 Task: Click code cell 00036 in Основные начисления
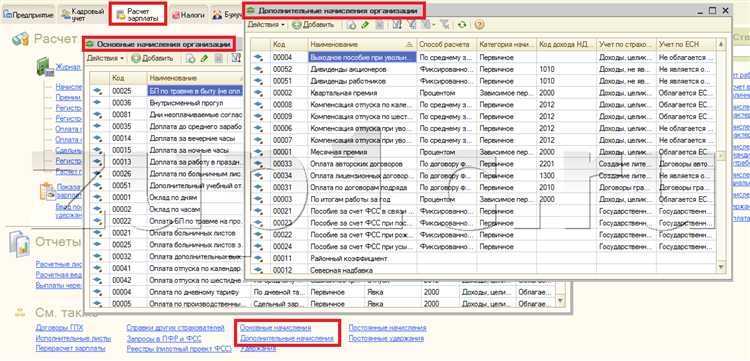[x=127, y=103]
